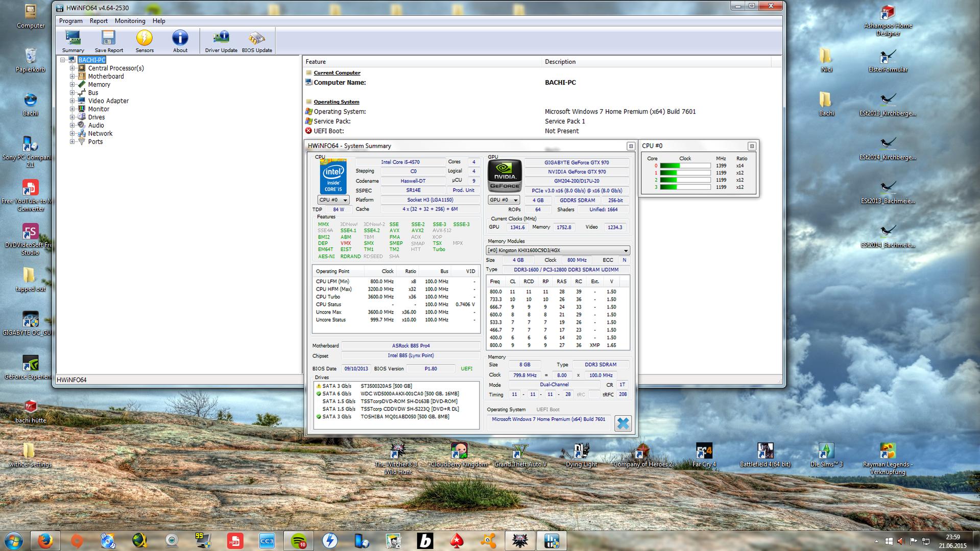Open the Die Sims 3 shortcut
980x551 pixels.
pos(826,456)
